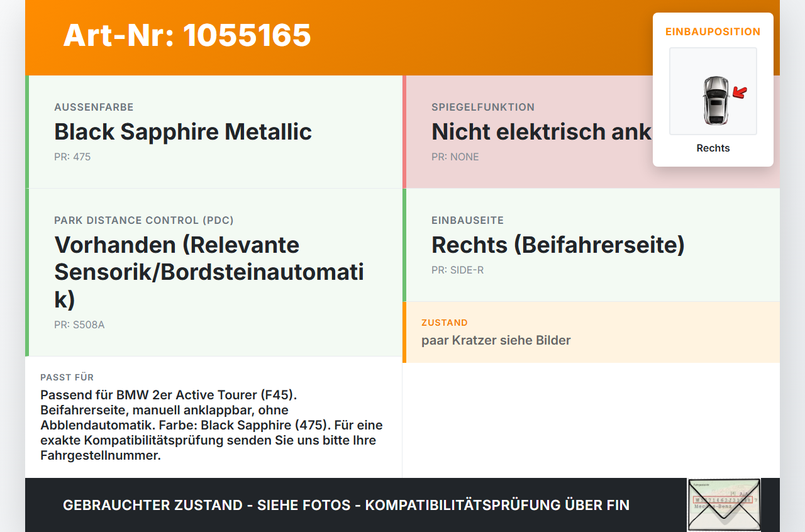Click the Rechts label under car image
Image resolution: width=805 pixels, height=532 pixels.
713,148
